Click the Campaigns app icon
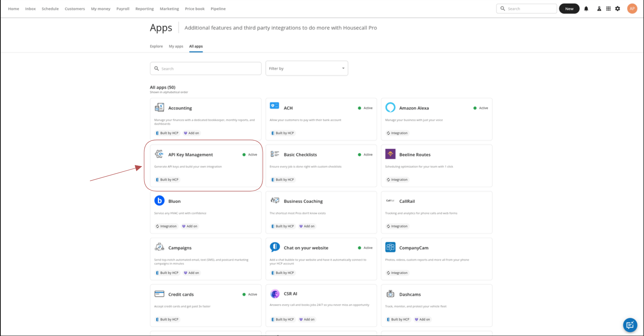The image size is (644, 336). pos(160,247)
